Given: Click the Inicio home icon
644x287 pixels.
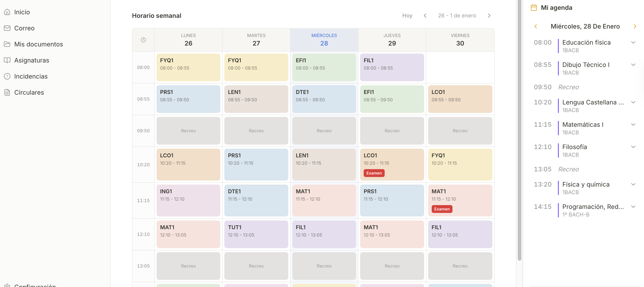Looking at the screenshot, I should click(7, 12).
